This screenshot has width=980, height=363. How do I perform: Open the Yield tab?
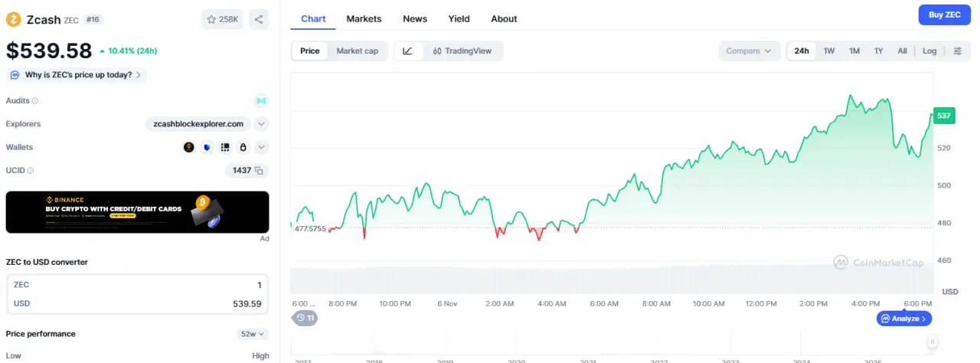tap(459, 18)
